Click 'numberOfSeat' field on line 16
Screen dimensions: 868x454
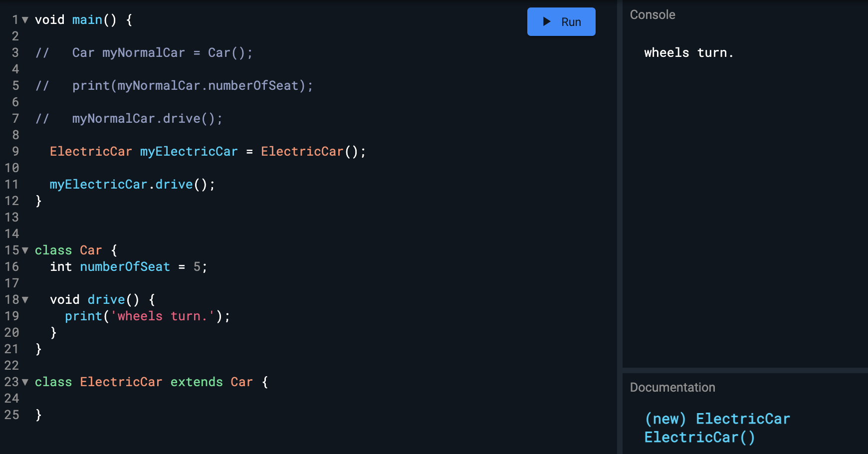[x=125, y=267]
